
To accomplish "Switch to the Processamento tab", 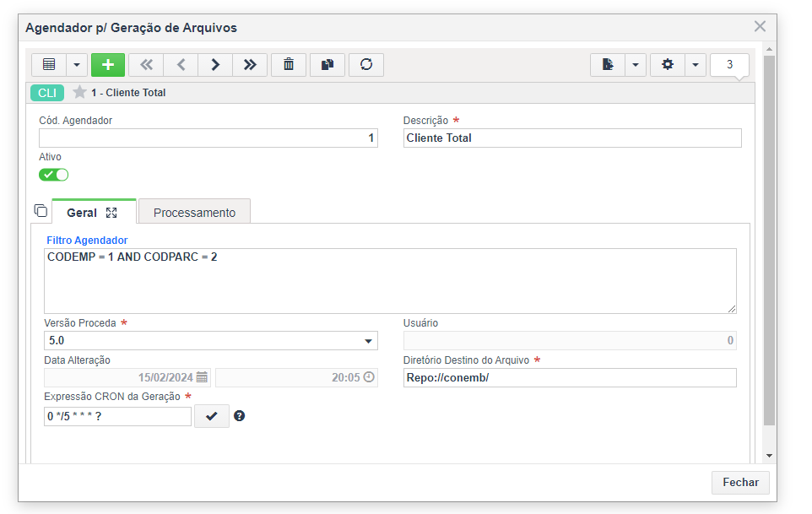I will [x=195, y=212].
